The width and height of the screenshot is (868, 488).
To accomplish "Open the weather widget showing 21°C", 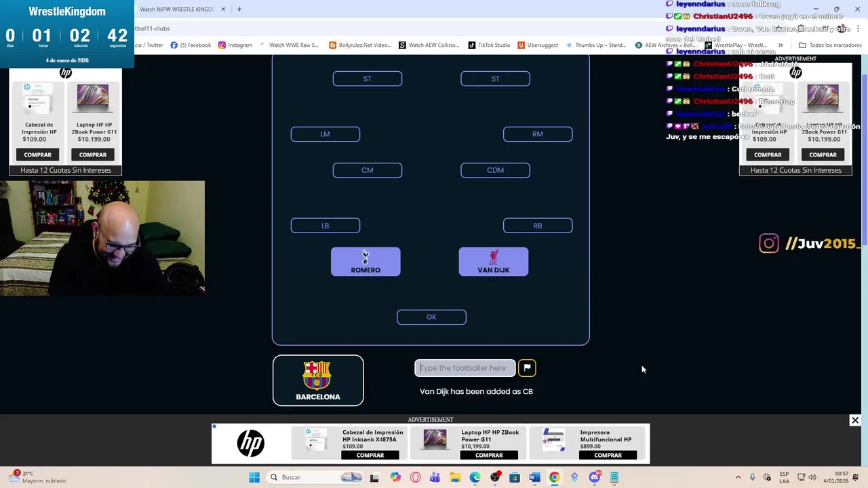I will click(37, 477).
